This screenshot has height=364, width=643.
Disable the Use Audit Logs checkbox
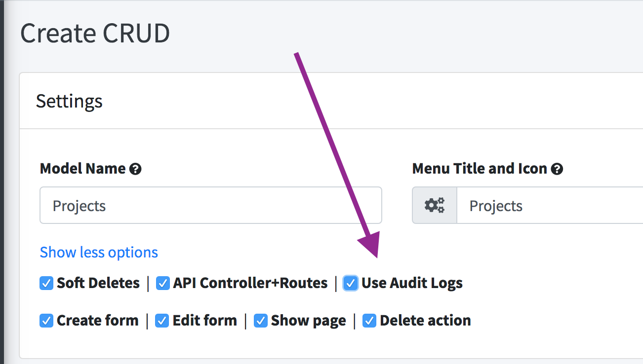351,283
